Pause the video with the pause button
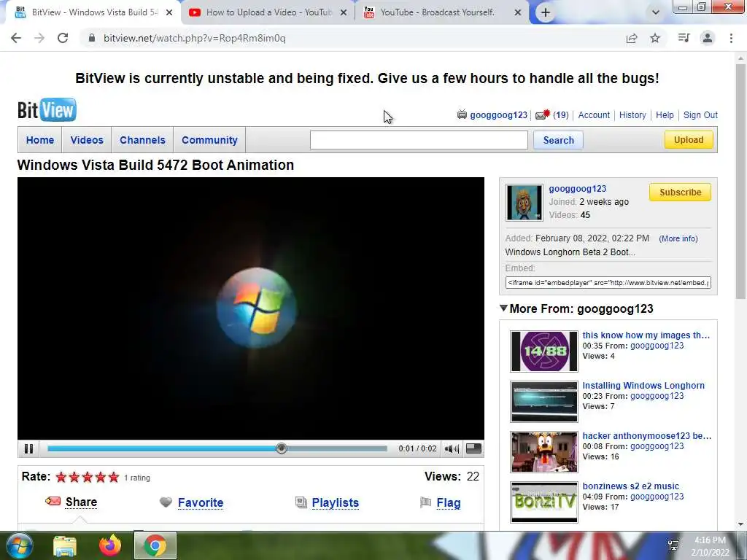 (28, 448)
